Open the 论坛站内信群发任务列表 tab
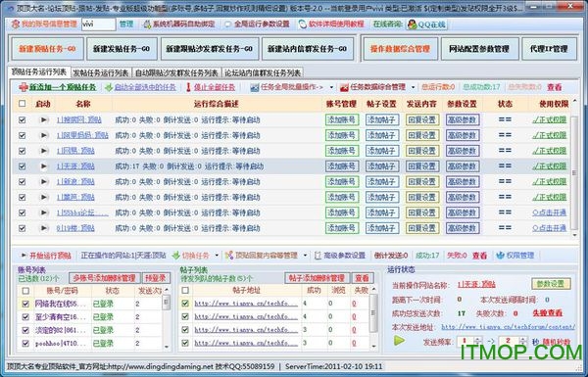The width and height of the screenshot is (588, 377). (x=263, y=72)
